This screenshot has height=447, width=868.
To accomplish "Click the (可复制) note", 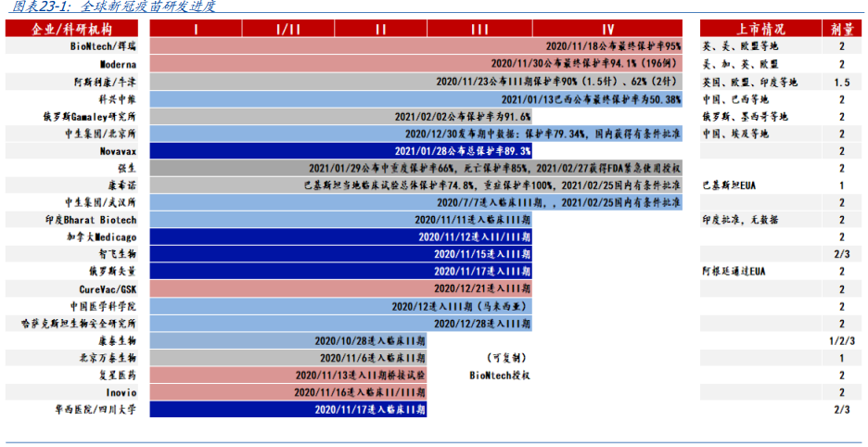I will (x=506, y=358).
